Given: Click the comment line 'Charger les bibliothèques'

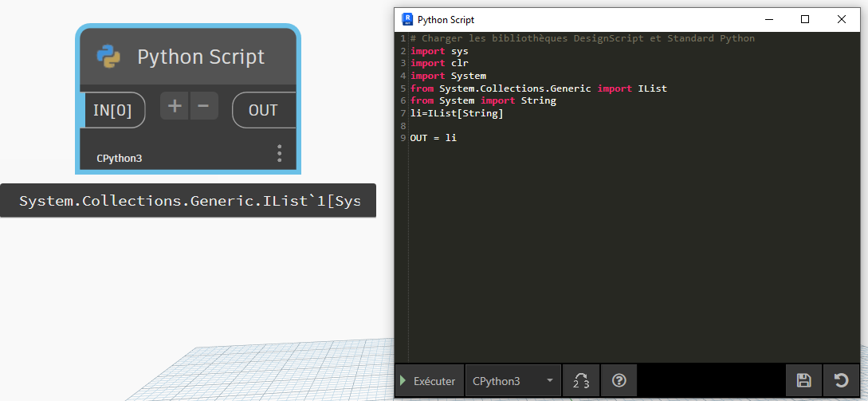Looking at the screenshot, I should tap(583, 39).
